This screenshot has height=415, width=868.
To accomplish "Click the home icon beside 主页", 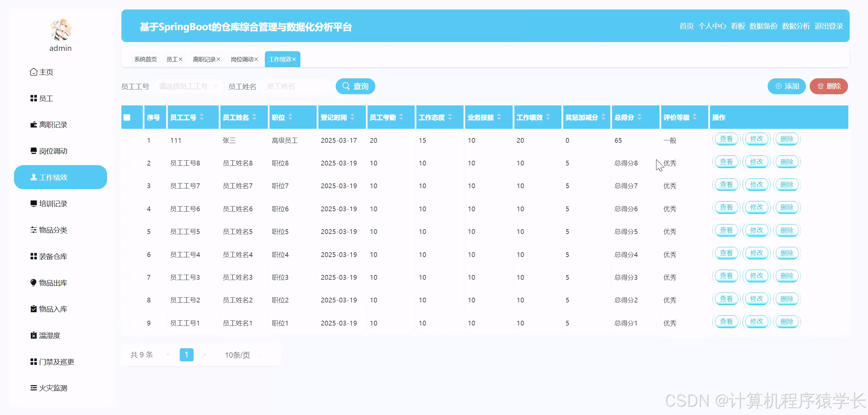I will pyautogui.click(x=33, y=72).
